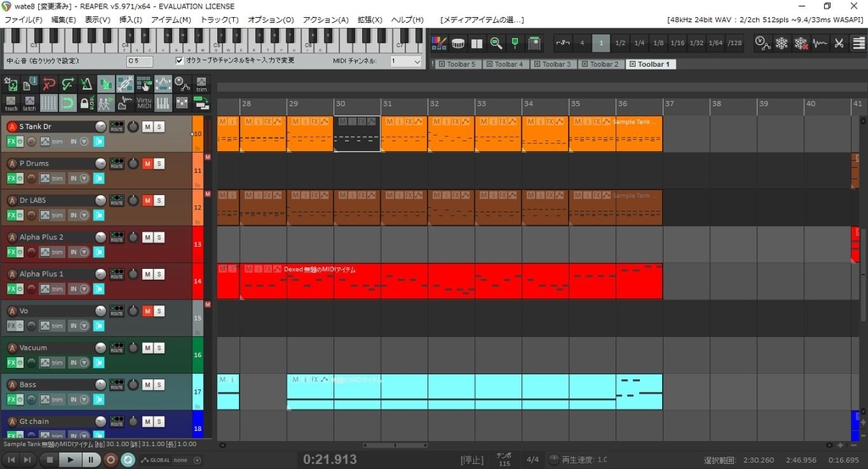Click the green marker pin icon
The height and width of the screenshot is (469, 868).
[515, 43]
